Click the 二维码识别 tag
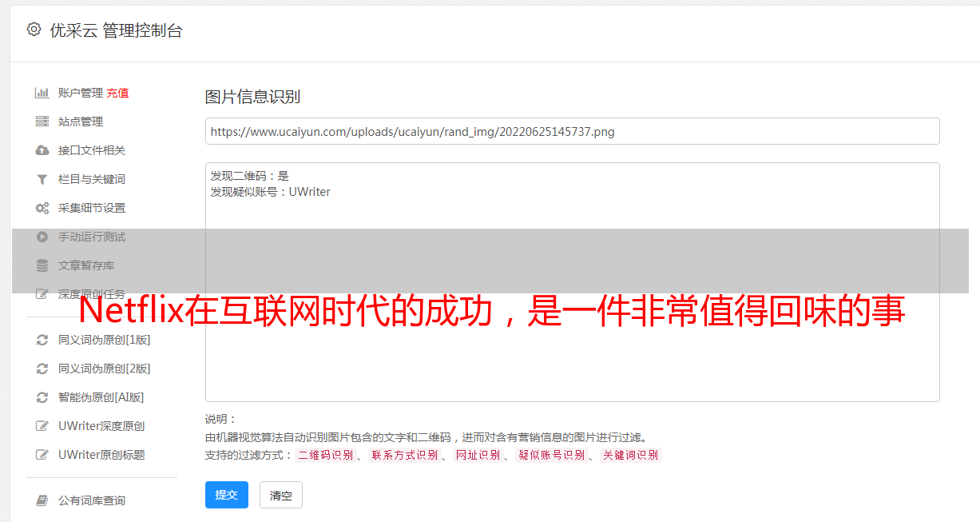The image size is (980, 522). [325, 455]
